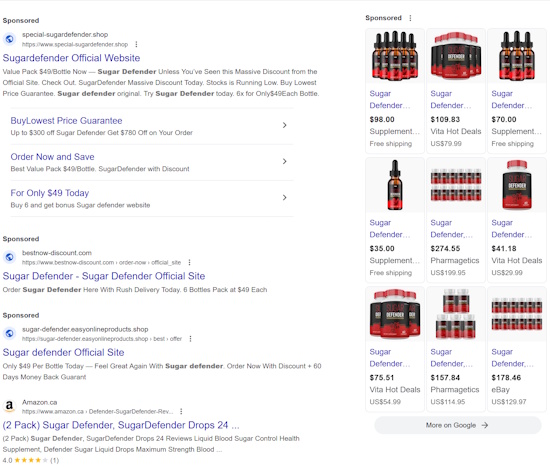Open Sugar Defender - Sugar Defender Official Site link
550x469 pixels.
pos(104,276)
